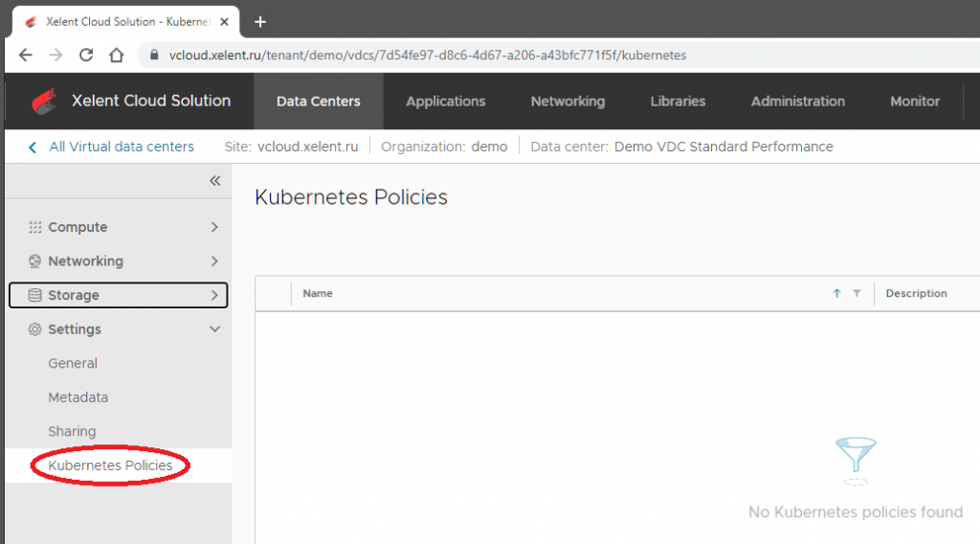Open Metadata under Settings
Viewport: 980px width, 544px height.
click(78, 397)
